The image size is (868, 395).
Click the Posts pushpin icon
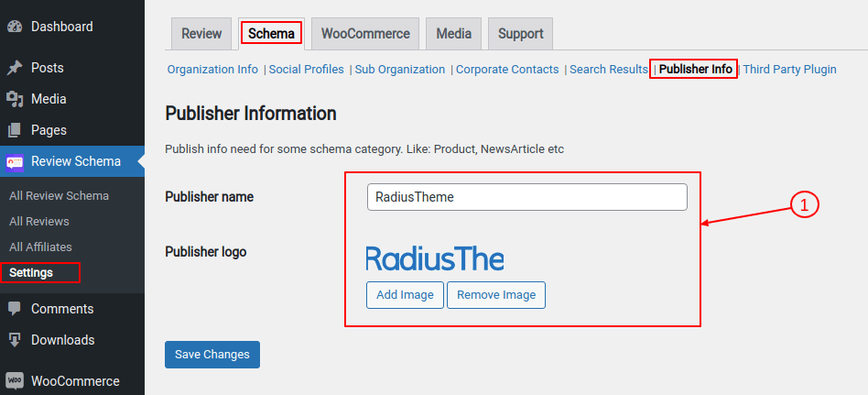point(15,68)
